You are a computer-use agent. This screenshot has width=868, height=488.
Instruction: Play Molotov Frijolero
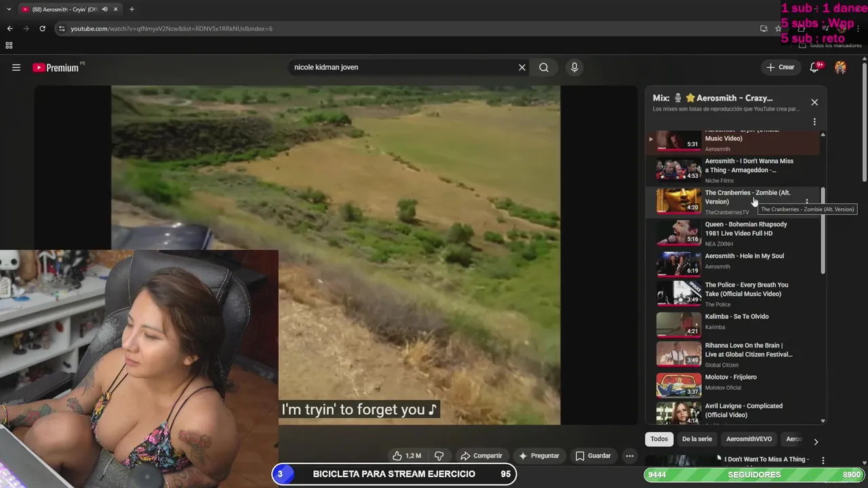coord(730,377)
